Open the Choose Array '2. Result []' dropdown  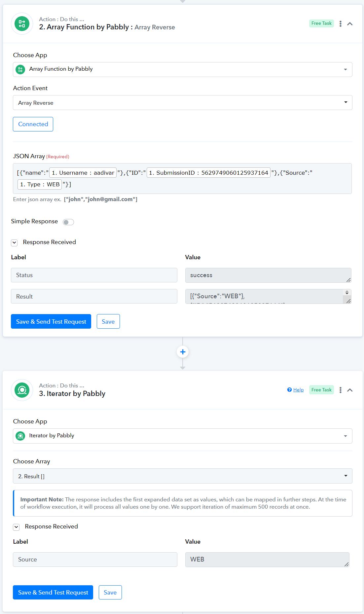[x=182, y=476]
